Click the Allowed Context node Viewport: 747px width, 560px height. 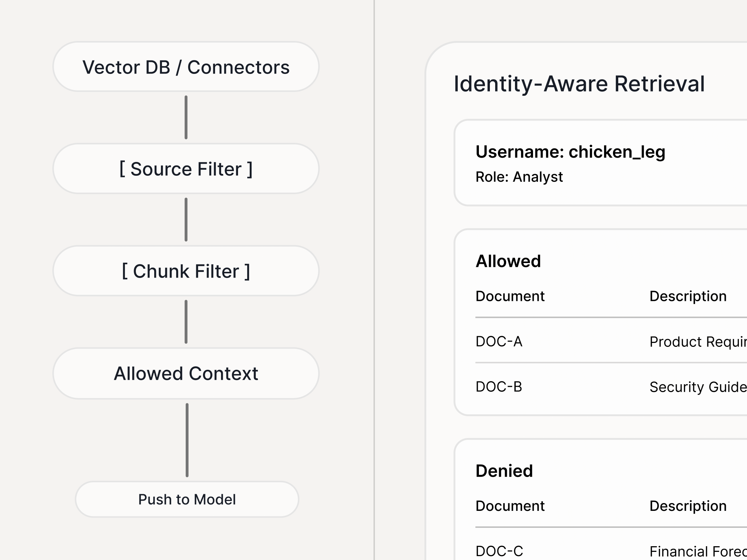(x=186, y=373)
